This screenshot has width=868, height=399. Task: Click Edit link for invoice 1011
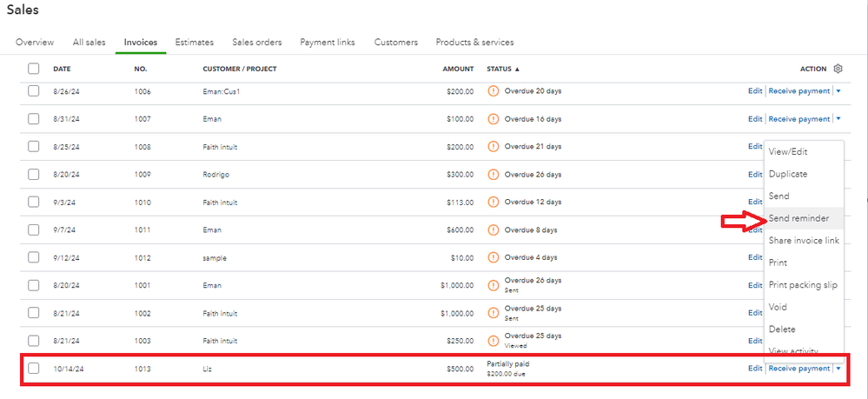755,229
